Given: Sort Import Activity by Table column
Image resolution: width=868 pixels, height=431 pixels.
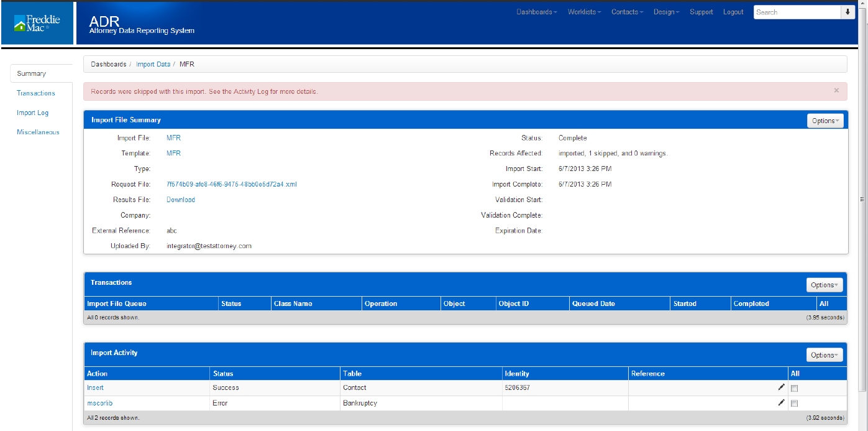Looking at the screenshot, I should pyautogui.click(x=352, y=374).
